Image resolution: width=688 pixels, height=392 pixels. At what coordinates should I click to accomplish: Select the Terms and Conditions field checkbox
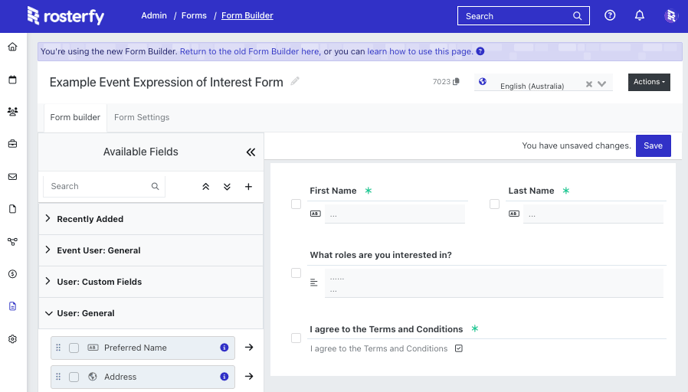[296, 338]
